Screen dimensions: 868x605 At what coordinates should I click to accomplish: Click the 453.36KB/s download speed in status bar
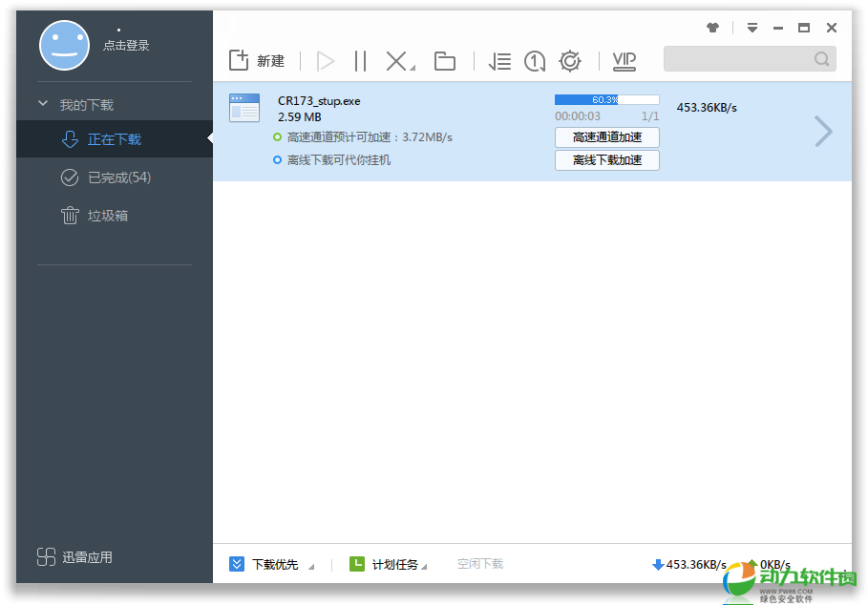coord(696,565)
